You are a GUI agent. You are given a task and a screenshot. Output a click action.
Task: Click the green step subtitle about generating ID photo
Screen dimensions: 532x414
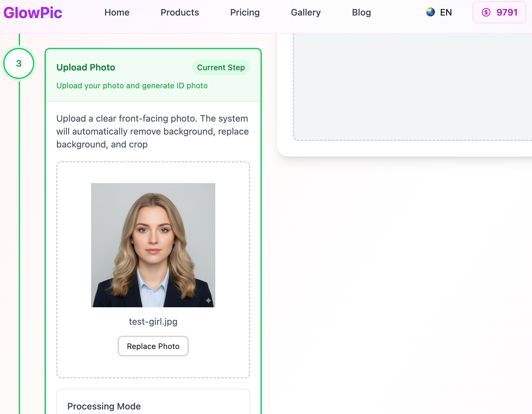pyautogui.click(x=132, y=86)
